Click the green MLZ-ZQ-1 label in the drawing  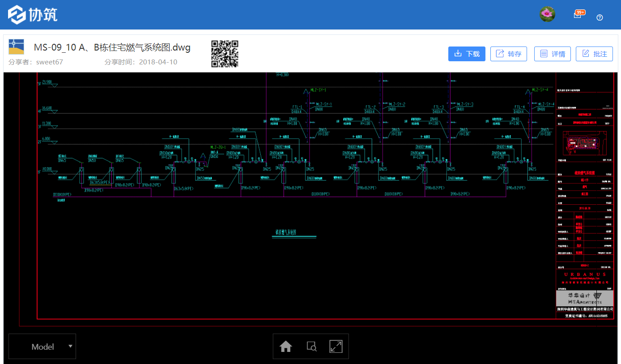(x=218, y=147)
